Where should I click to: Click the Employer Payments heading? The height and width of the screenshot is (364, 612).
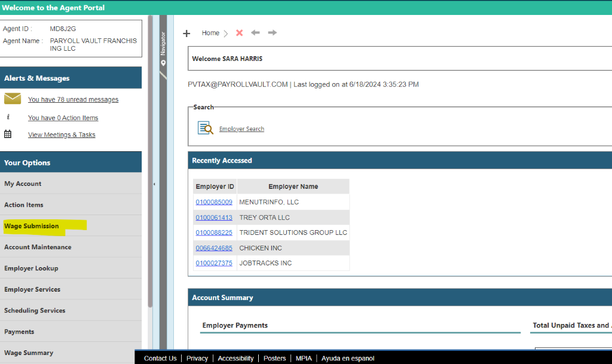tap(235, 325)
